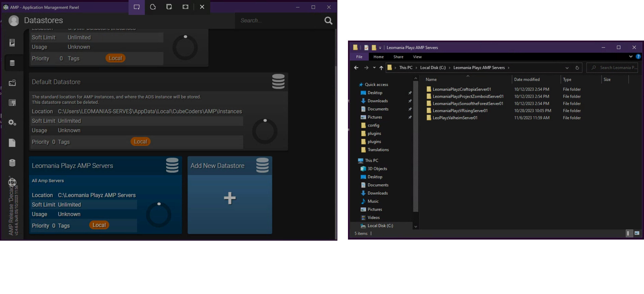
Task: Select the LeomaniaPlayzProjectZomboidServer01 folder
Action: [x=465, y=96]
